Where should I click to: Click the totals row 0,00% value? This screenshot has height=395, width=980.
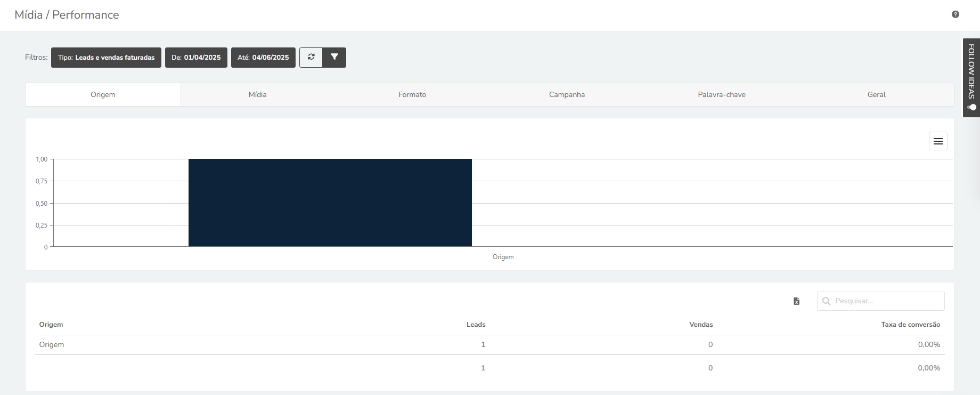[x=929, y=368]
